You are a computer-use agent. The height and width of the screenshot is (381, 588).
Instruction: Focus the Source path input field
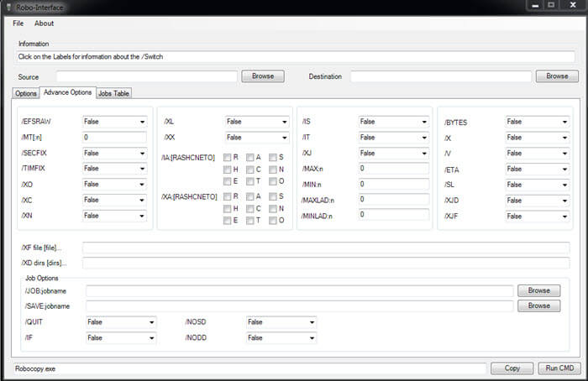click(x=147, y=76)
